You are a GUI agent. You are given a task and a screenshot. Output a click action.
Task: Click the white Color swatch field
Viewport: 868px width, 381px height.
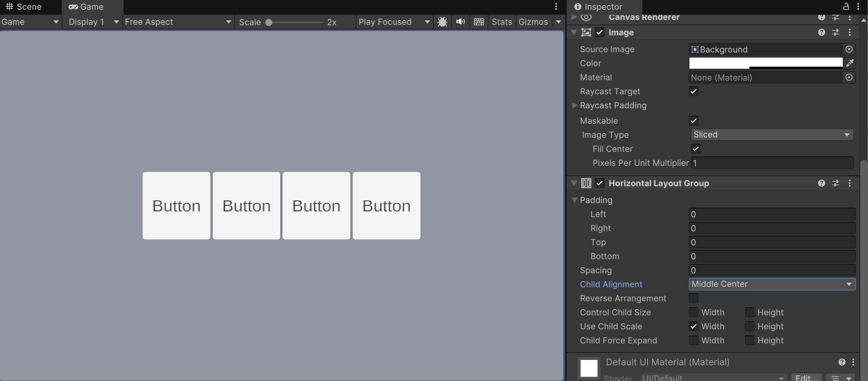(x=766, y=63)
